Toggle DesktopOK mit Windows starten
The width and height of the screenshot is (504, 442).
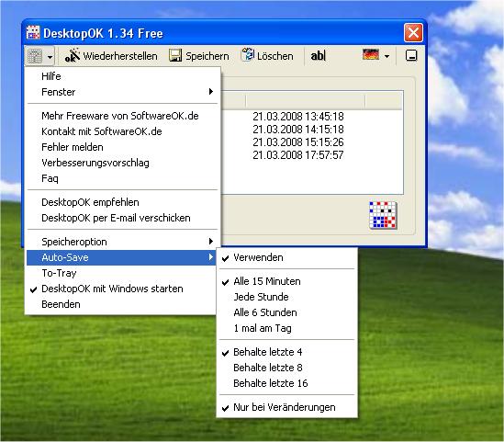point(121,289)
